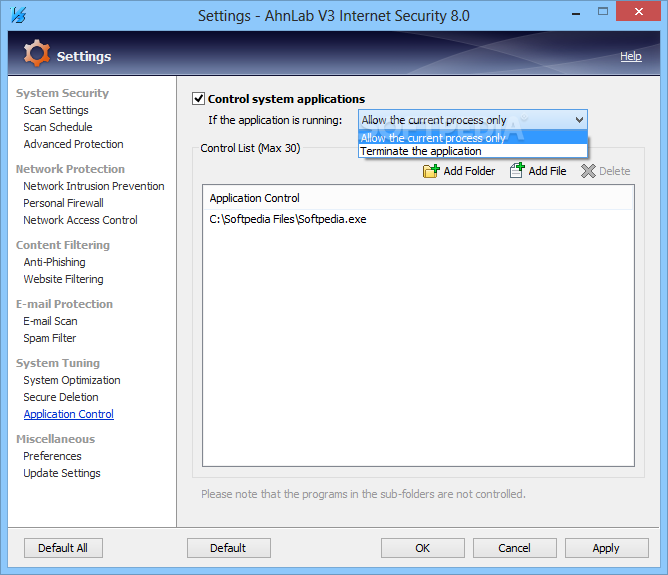The height and width of the screenshot is (575, 668).
Task: Open E-mail Scan settings
Action: (x=50, y=321)
